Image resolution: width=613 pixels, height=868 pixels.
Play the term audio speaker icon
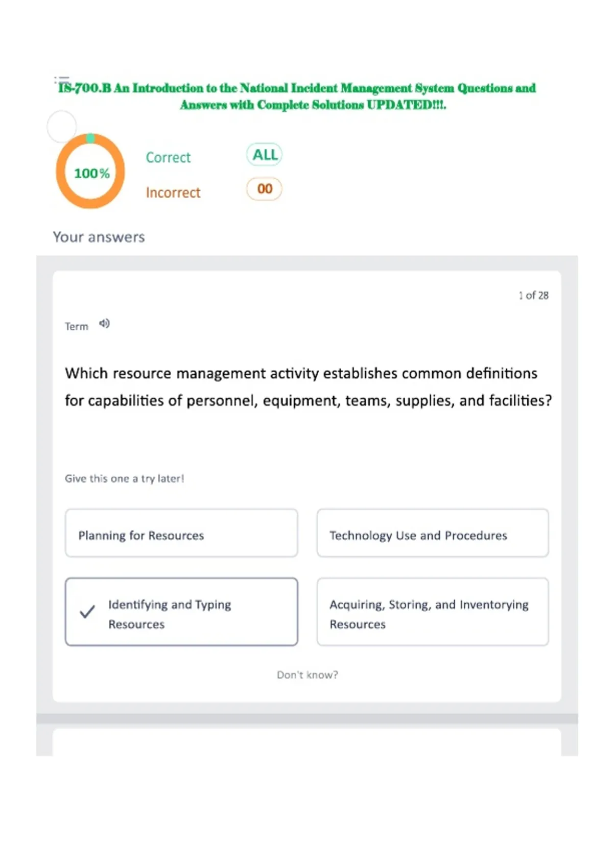(x=104, y=323)
